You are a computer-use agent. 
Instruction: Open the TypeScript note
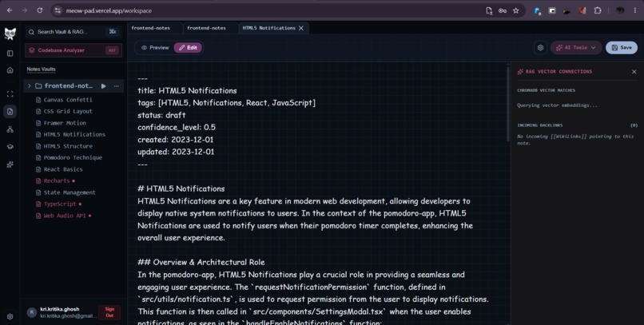pos(60,204)
